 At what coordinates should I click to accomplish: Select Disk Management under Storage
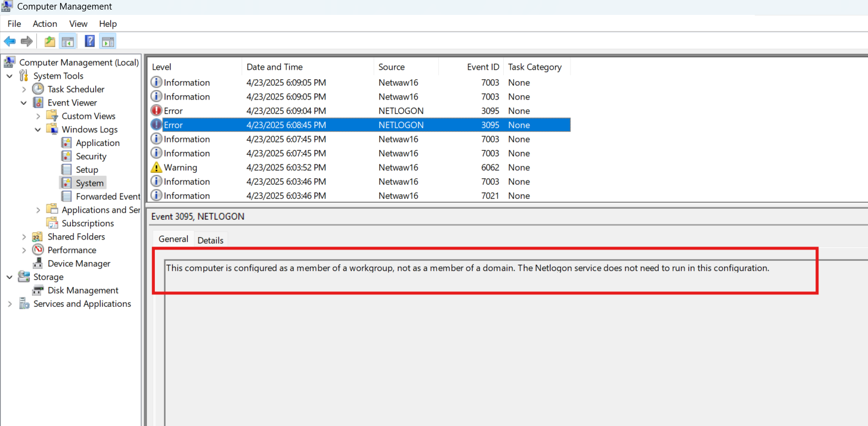(83, 290)
